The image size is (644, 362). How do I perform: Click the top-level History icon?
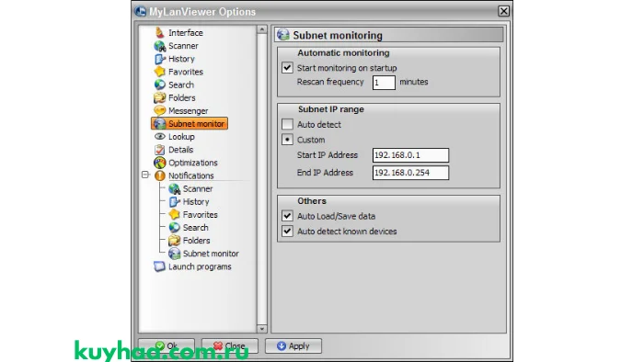click(159, 59)
